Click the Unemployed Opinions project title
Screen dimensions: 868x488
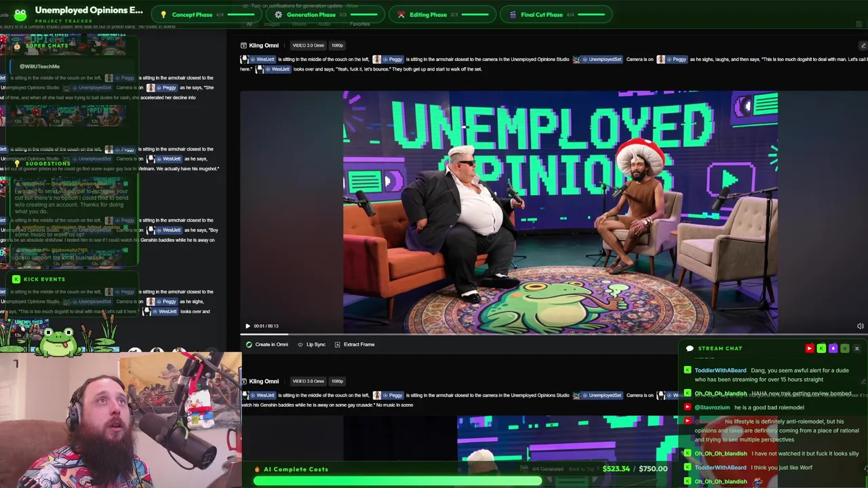click(x=89, y=10)
